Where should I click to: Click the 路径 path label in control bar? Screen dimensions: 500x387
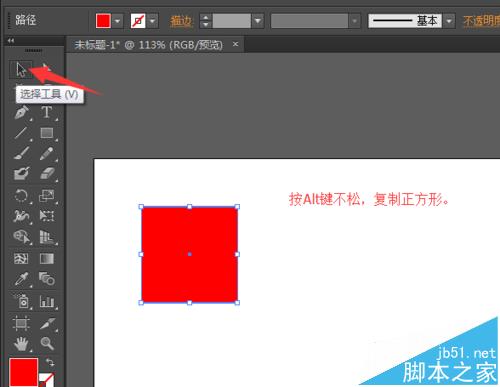coord(26,20)
